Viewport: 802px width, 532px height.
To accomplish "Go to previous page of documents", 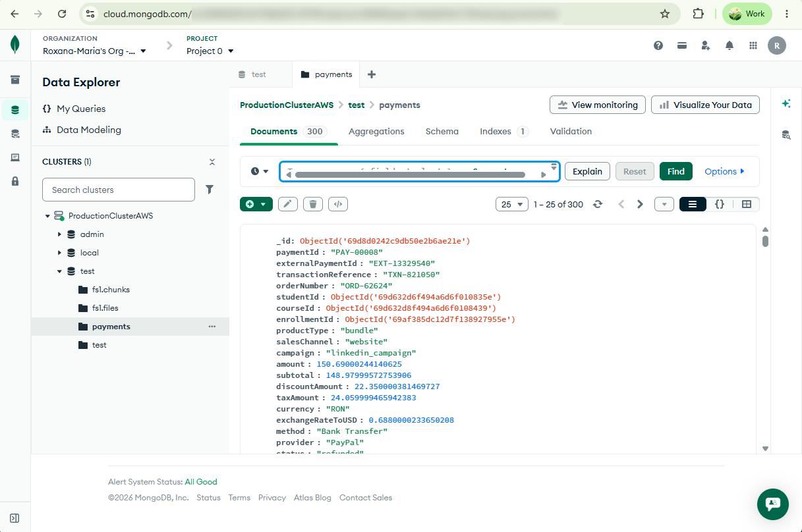I will (621, 204).
